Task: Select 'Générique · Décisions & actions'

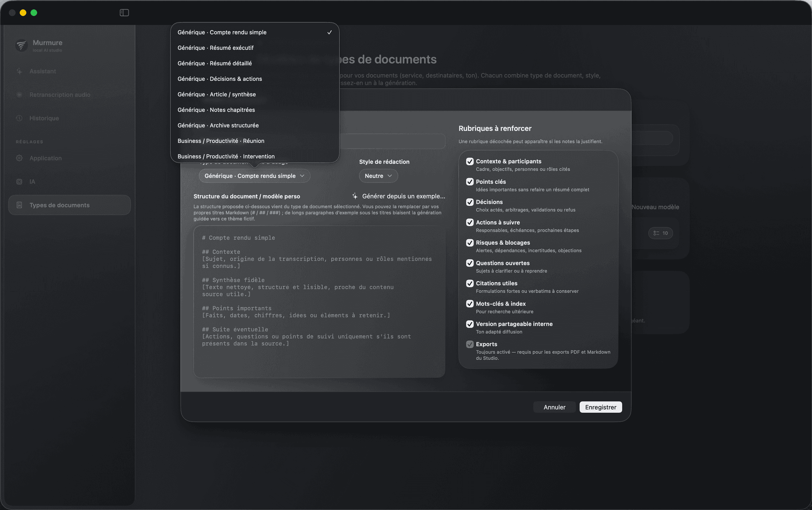Action: coord(255,79)
